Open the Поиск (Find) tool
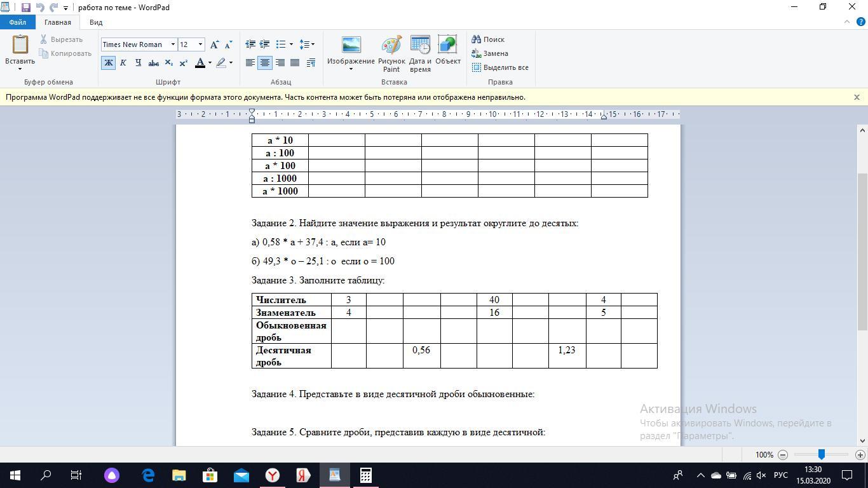Screen dimensions: 868x488 point(488,39)
